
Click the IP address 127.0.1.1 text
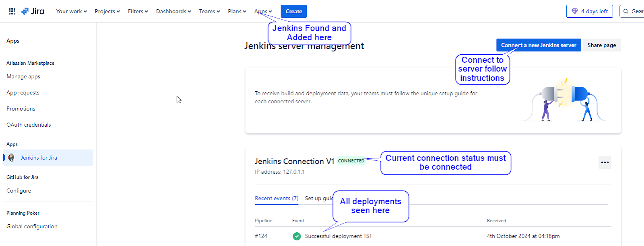tap(280, 172)
